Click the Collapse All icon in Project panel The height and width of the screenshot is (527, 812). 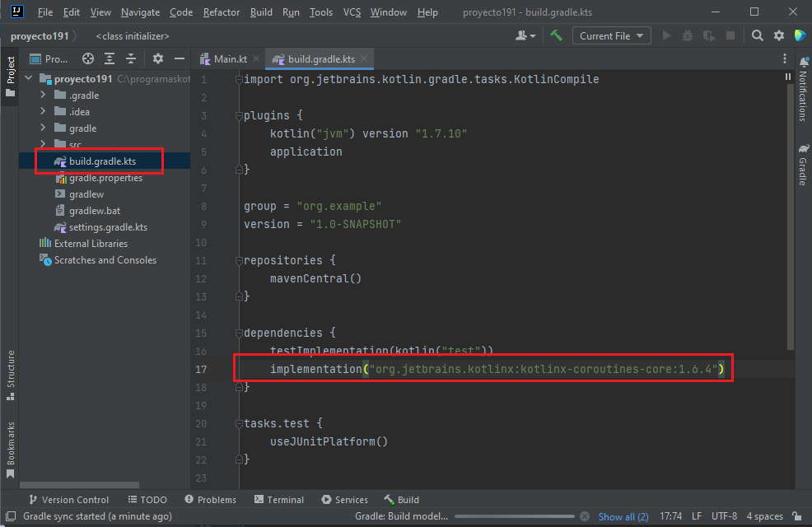pyautogui.click(x=131, y=59)
